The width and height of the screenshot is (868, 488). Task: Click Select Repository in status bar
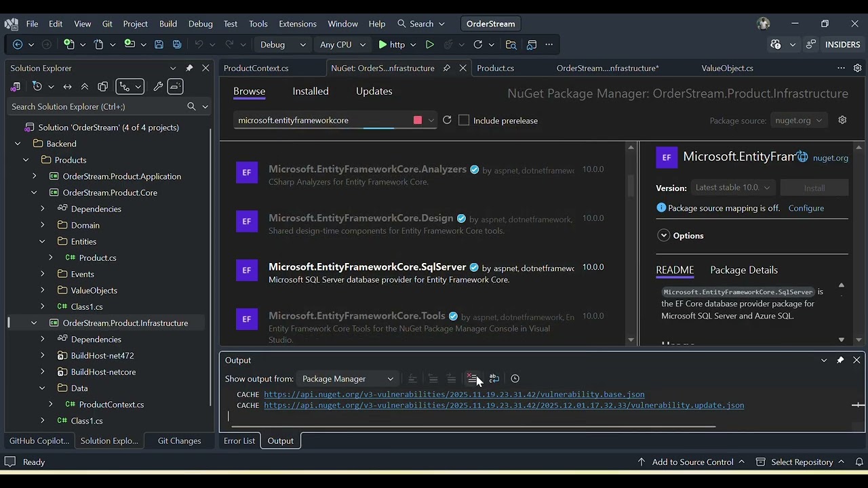[802, 462]
